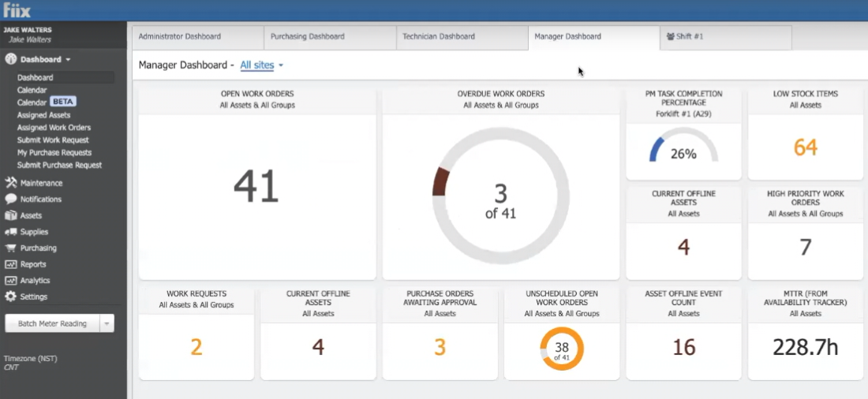Open the Batch Meter Reading dropdown arrow

[107, 324]
